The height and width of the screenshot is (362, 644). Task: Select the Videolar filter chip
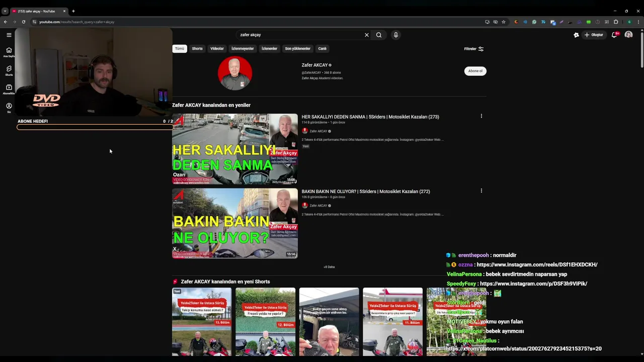pyautogui.click(x=217, y=49)
